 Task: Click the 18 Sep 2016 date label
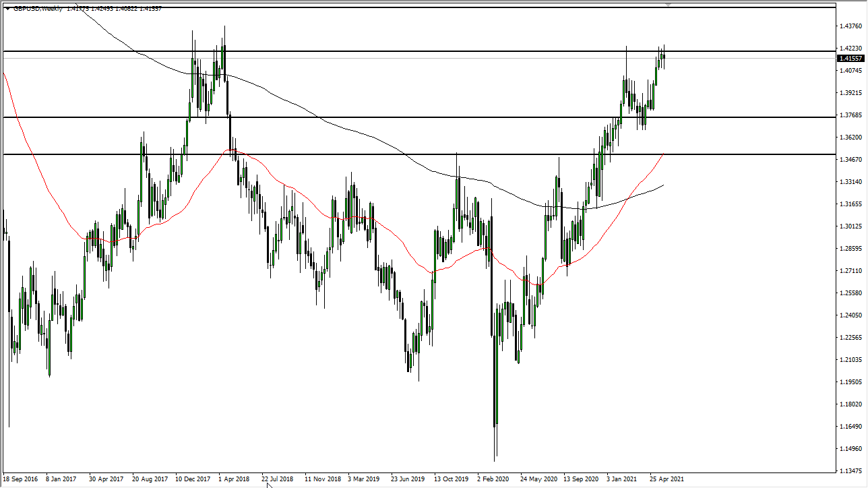point(20,479)
